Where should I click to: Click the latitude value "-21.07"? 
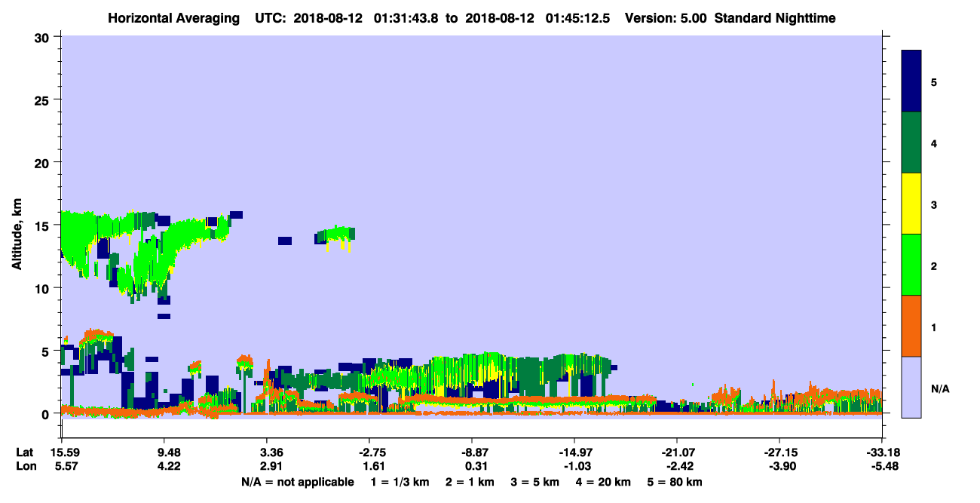678,452
